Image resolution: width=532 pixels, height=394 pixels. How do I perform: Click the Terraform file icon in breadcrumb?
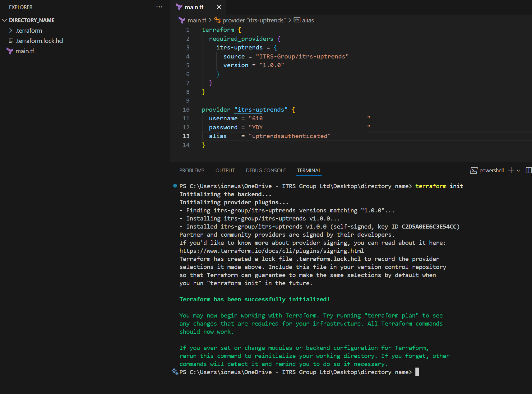[182, 20]
